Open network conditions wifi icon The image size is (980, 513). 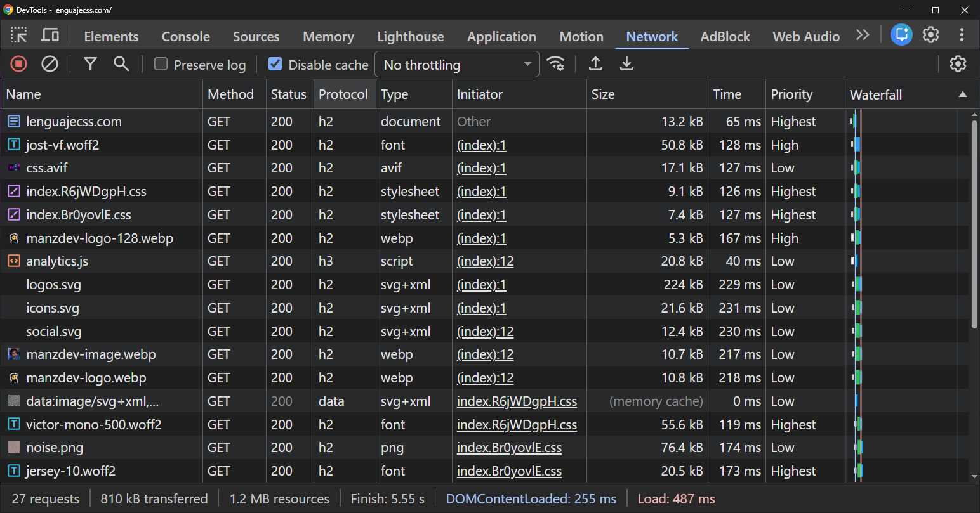555,63
